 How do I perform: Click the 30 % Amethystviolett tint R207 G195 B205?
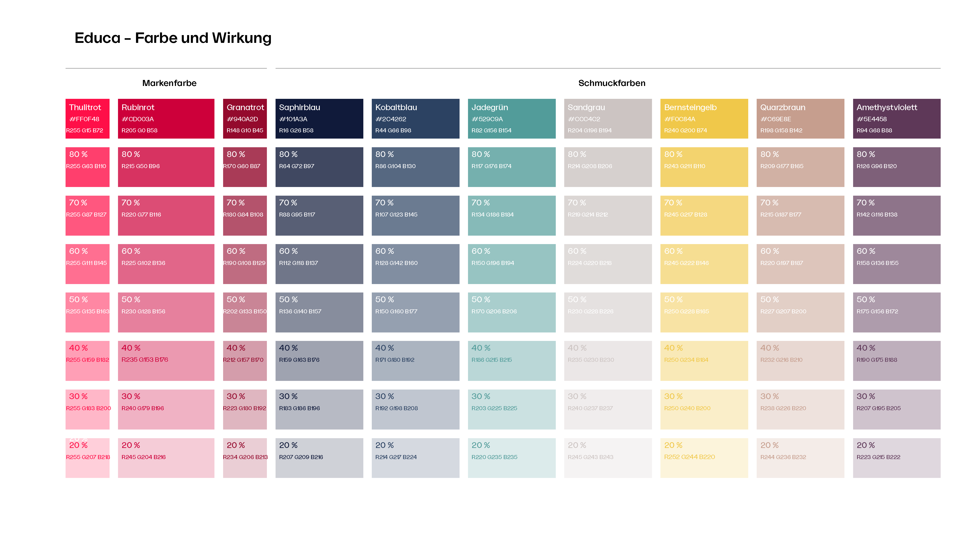[896, 409]
